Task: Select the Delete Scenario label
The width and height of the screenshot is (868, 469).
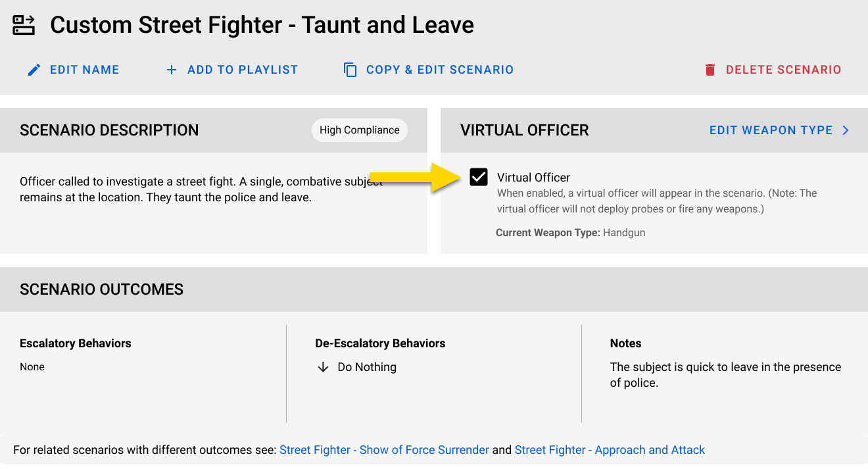Action: (x=783, y=70)
